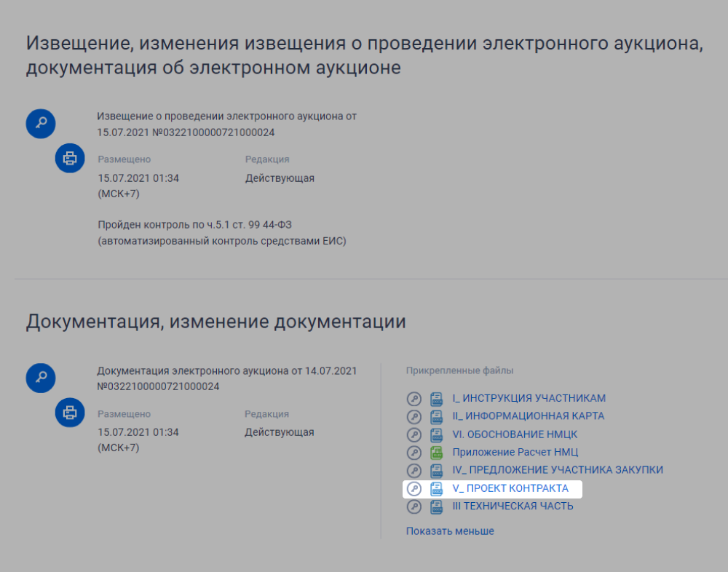This screenshot has width=728, height=572.
Task: Click signature icon next to ОБОСНОВАНИЕ НМЦК
Action: pyautogui.click(x=414, y=434)
